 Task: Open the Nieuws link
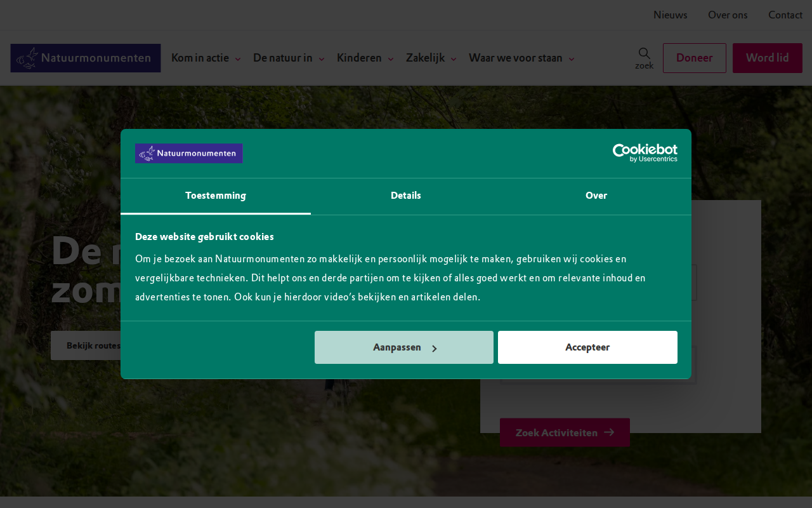click(x=671, y=15)
